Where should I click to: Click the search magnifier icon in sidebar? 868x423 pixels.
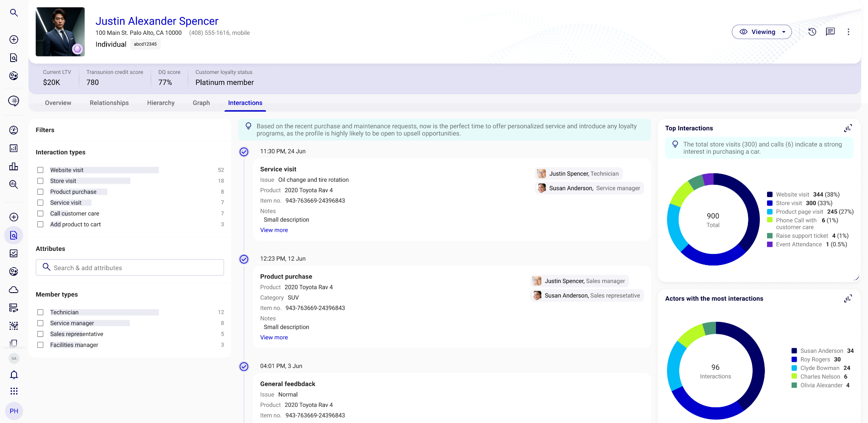click(14, 13)
